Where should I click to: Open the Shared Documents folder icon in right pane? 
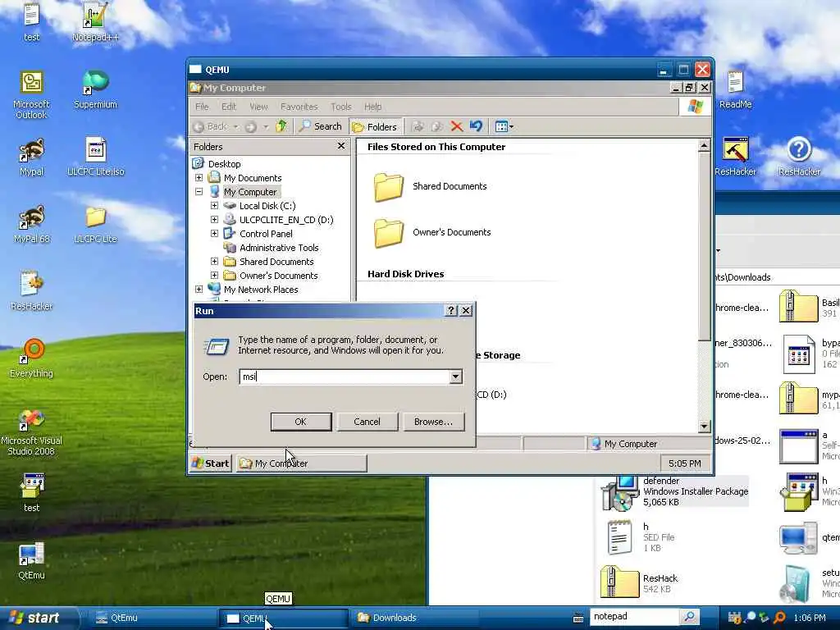(x=389, y=186)
